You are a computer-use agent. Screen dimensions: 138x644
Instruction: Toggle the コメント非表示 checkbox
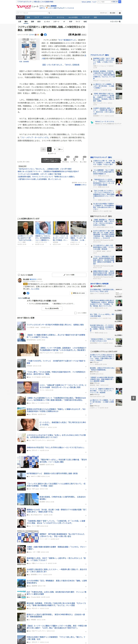75,313
